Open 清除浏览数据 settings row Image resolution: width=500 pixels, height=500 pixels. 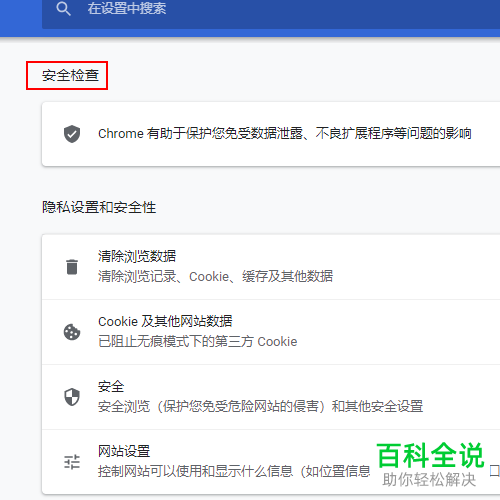[271, 267]
